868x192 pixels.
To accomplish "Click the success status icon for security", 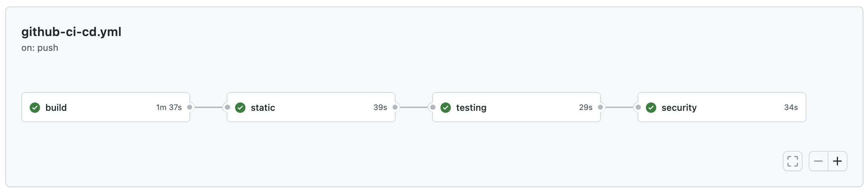I will tap(651, 108).
